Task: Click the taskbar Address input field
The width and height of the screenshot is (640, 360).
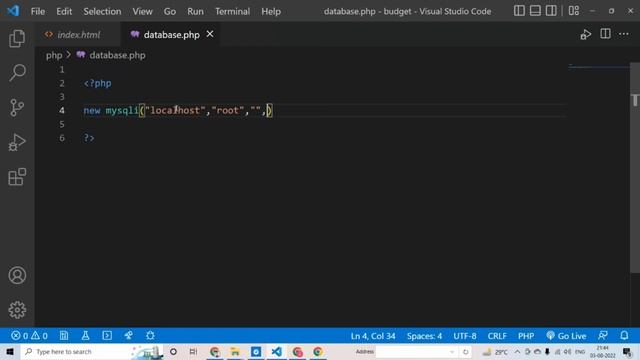Action: pyautogui.click(x=416, y=351)
